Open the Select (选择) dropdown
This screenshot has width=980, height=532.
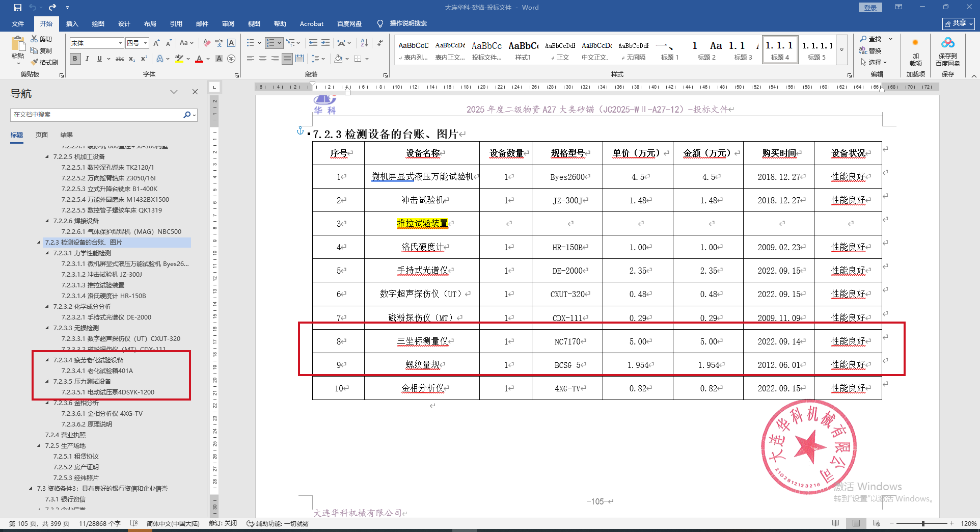874,62
